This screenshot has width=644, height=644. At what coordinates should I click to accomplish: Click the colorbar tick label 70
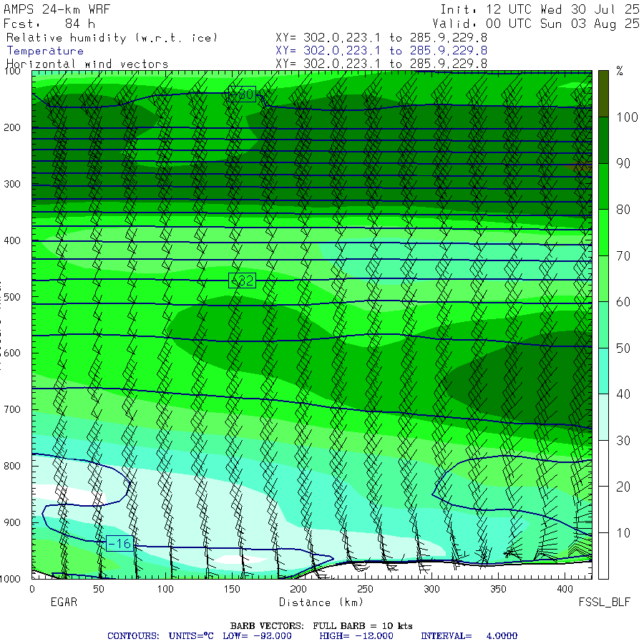tap(623, 256)
